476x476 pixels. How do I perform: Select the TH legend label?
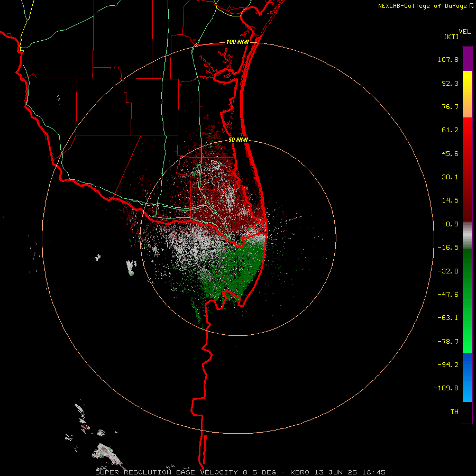tap(454, 412)
